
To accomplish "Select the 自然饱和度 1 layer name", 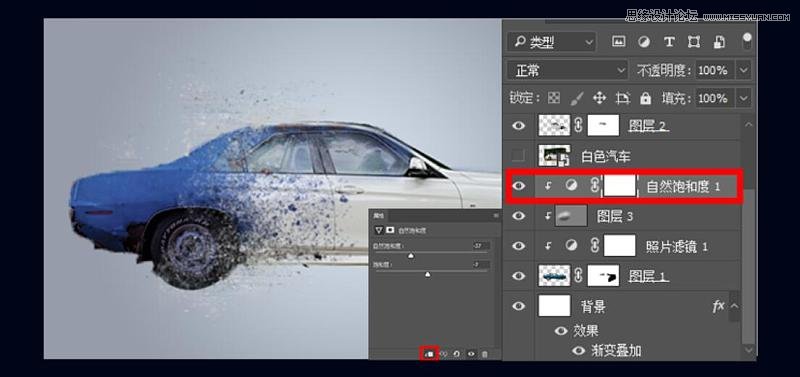I will tap(683, 186).
